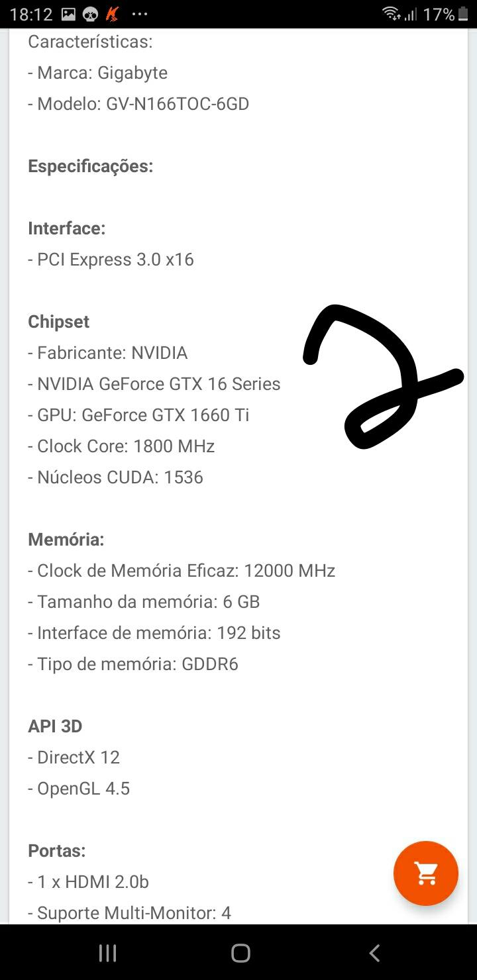Tap the skull notification icon
The width and height of the screenshot is (477, 980).
(x=91, y=14)
